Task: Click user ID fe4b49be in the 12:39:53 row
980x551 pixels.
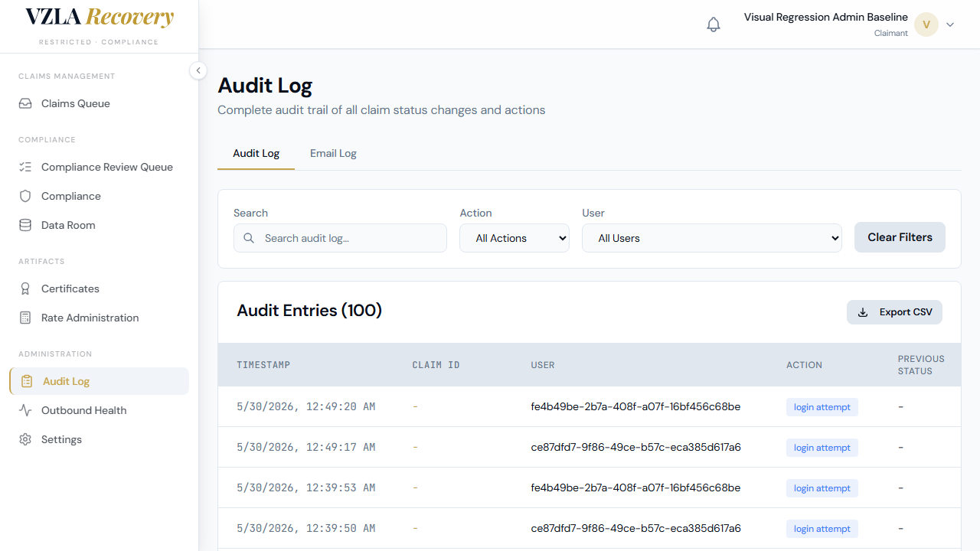Action: coord(635,487)
